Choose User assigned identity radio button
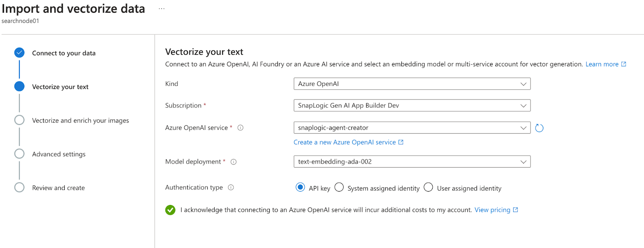This screenshot has height=248, width=644. (x=428, y=187)
